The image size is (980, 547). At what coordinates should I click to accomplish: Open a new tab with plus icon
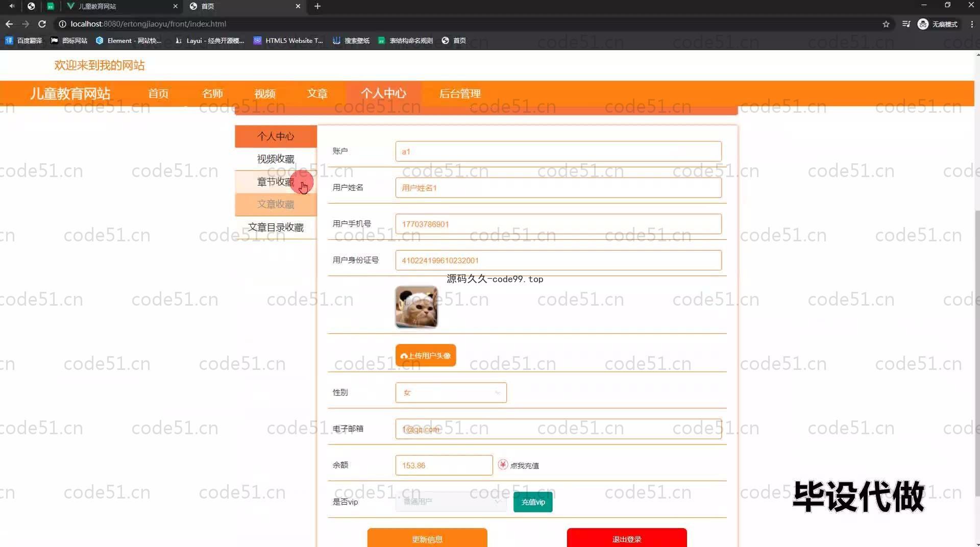point(317,6)
